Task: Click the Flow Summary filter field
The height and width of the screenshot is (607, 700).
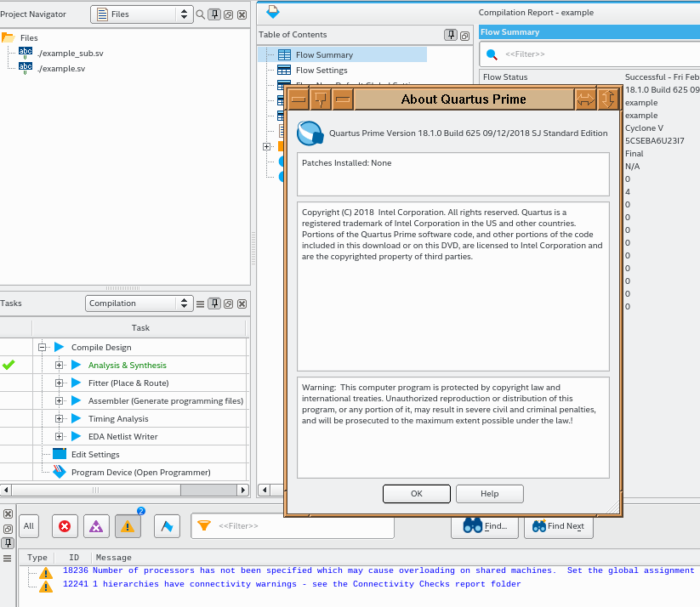Action: (598, 54)
